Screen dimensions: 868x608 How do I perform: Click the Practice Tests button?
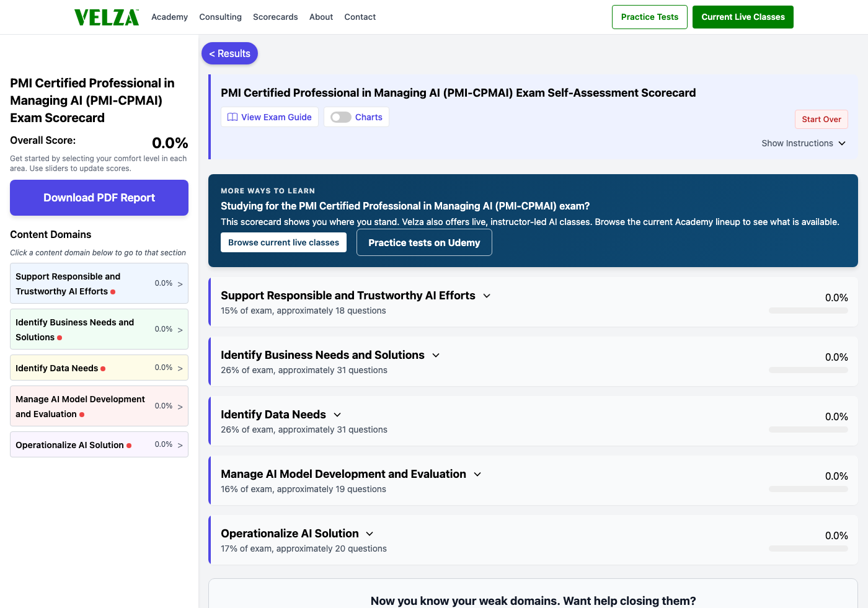[650, 17]
